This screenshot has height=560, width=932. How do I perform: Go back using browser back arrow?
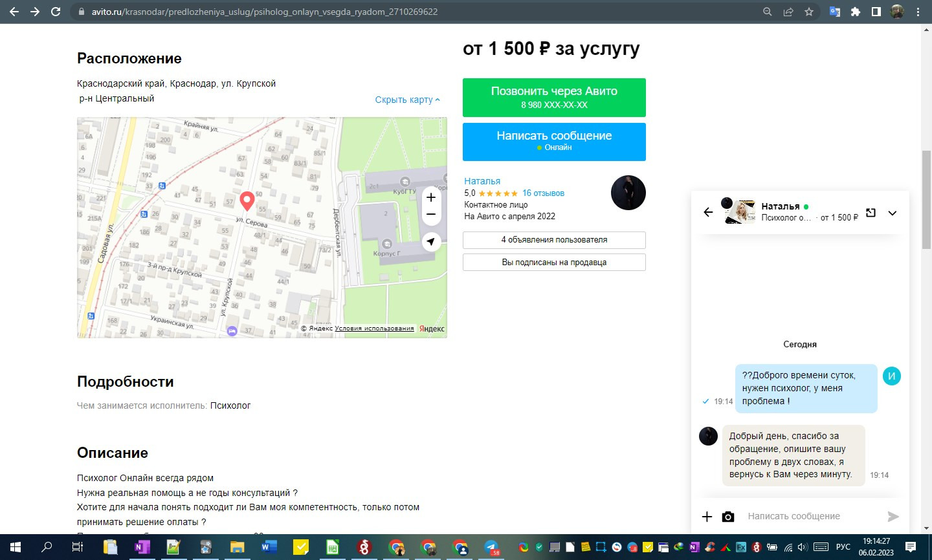pyautogui.click(x=14, y=12)
